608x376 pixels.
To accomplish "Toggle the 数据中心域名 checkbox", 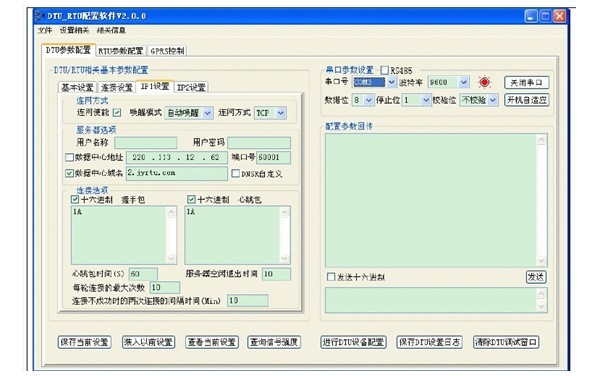I will pos(69,173).
